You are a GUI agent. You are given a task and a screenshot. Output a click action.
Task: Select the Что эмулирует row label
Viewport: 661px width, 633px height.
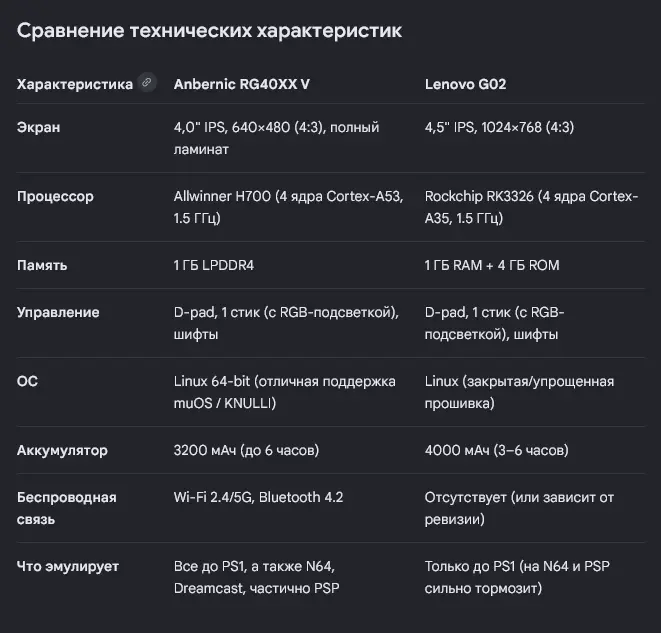[x=68, y=566]
